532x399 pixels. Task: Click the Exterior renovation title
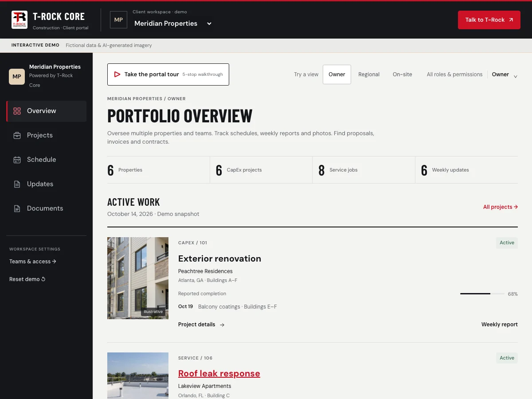219,258
